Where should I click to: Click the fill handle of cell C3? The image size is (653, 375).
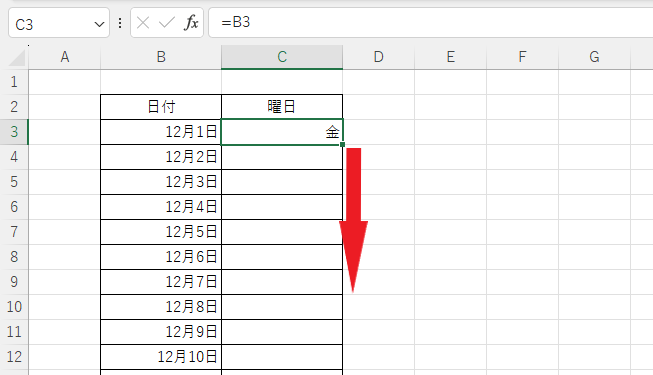(x=342, y=145)
